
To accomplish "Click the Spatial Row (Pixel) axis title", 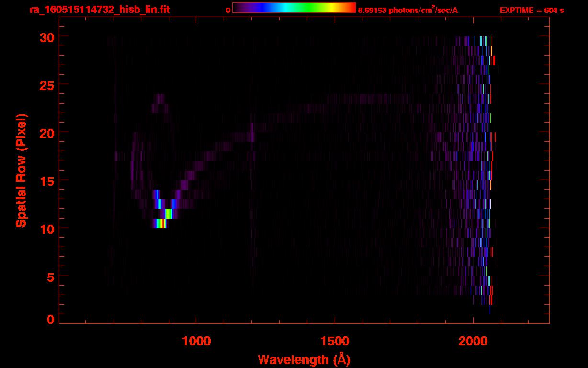I will coord(21,170).
